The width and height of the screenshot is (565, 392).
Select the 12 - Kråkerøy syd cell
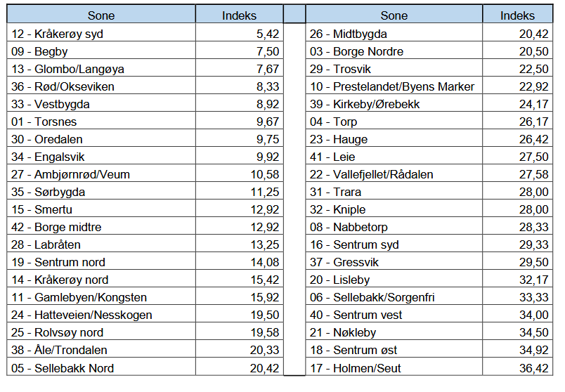pyautogui.click(x=101, y=33)
